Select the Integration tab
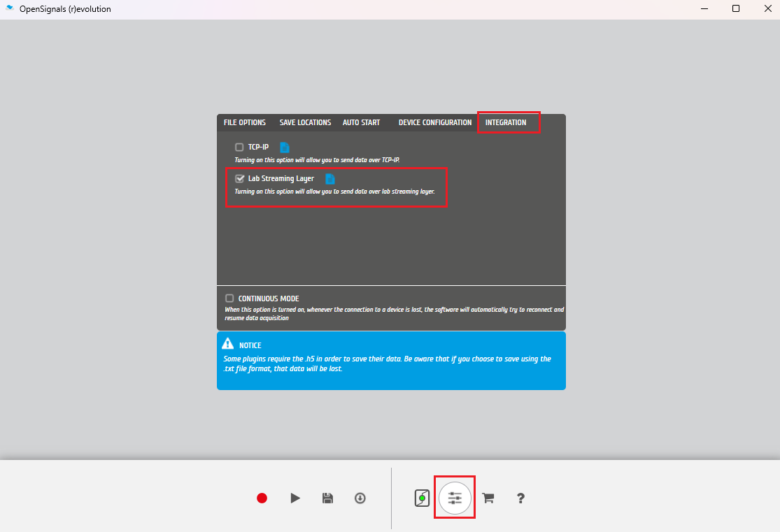Screen dimensions: 780x532 (x=506, y=122)
